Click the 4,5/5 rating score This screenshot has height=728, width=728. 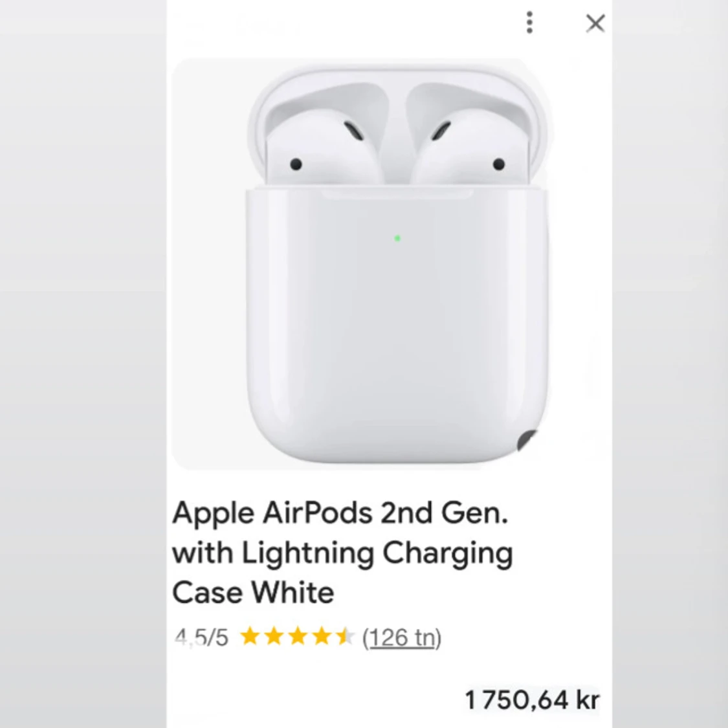(x=201, y=637)
